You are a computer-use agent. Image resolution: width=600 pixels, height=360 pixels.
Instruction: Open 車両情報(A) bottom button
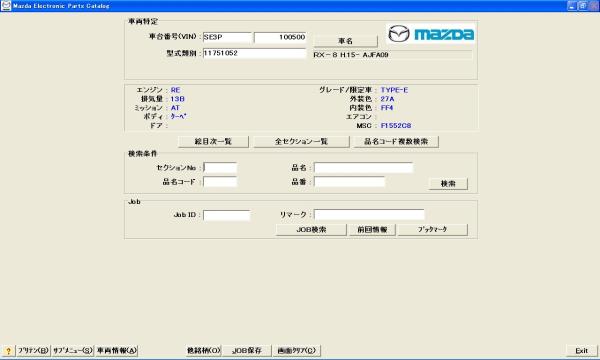116,350
